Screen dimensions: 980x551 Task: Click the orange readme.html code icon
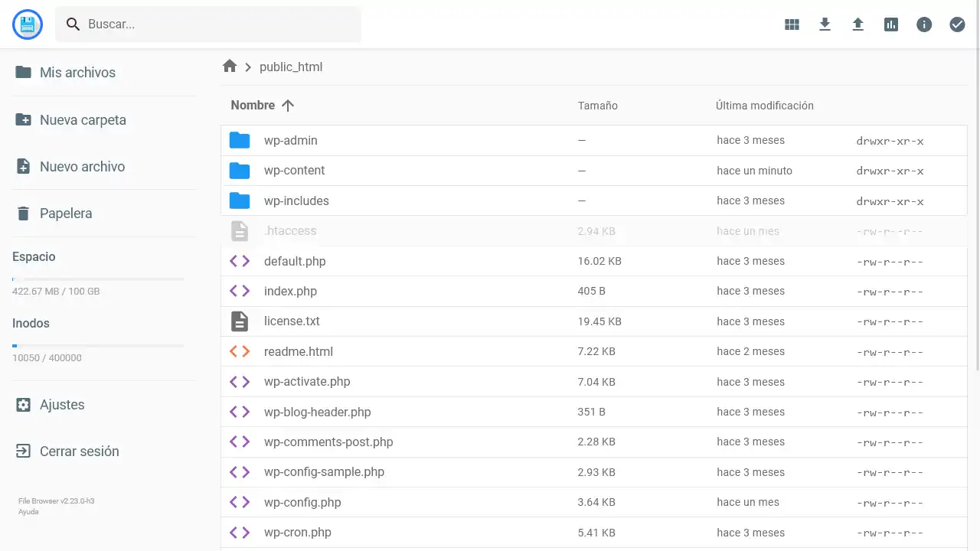(x=240, y=351)
